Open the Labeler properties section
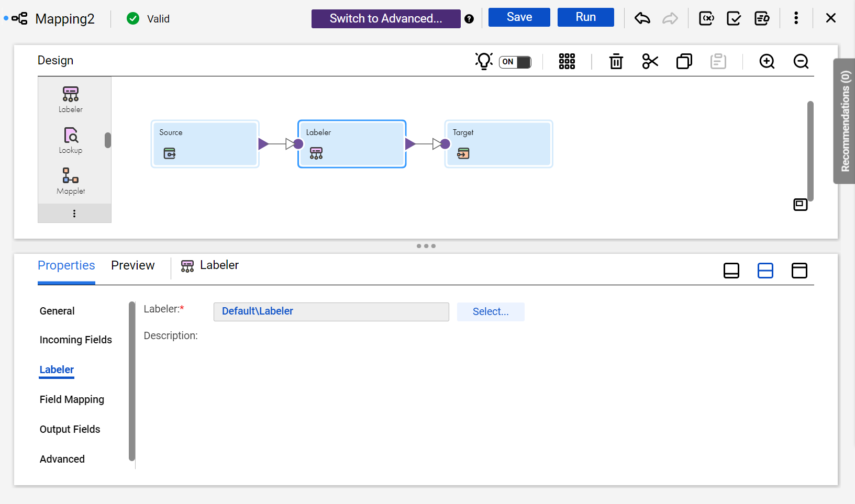 click(x=57, y=369)
